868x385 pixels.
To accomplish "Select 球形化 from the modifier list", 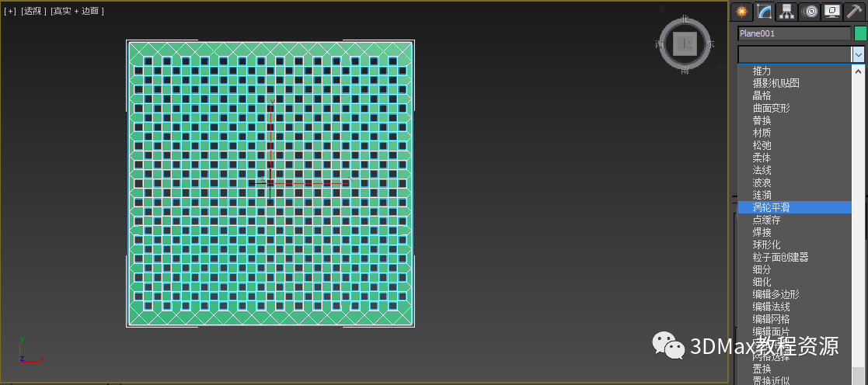I will (x=794, y=245).
